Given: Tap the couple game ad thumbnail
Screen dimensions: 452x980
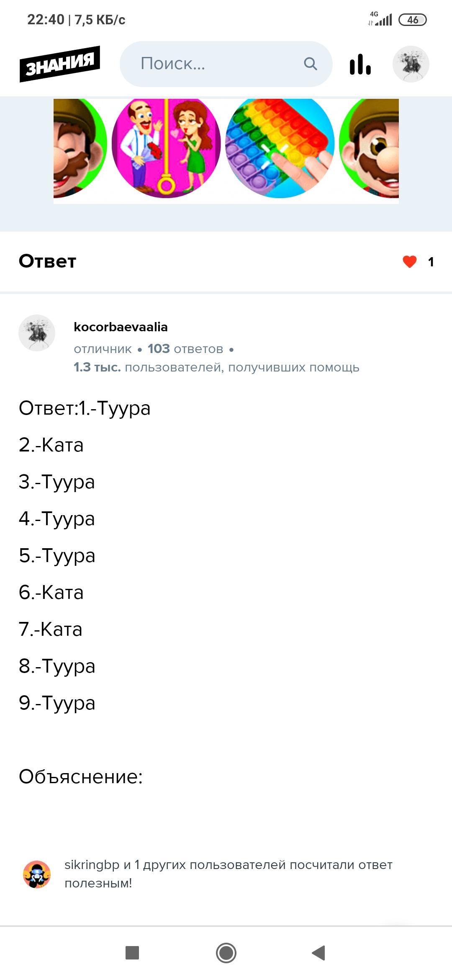Looking at the screenshot, I should [166, 149].
